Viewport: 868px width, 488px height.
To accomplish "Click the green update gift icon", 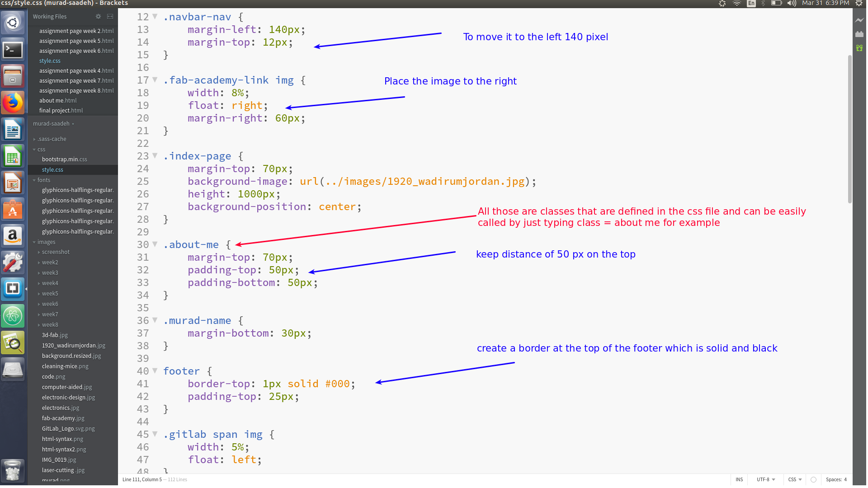I will (x=859, y=47).
